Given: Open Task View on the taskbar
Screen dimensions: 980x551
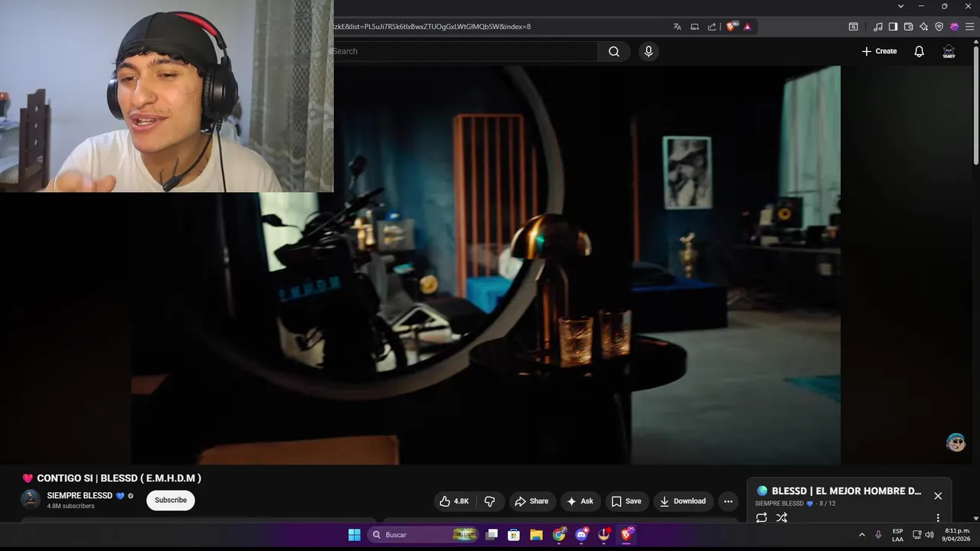Looking at the screenshot, I should point(492,535).
